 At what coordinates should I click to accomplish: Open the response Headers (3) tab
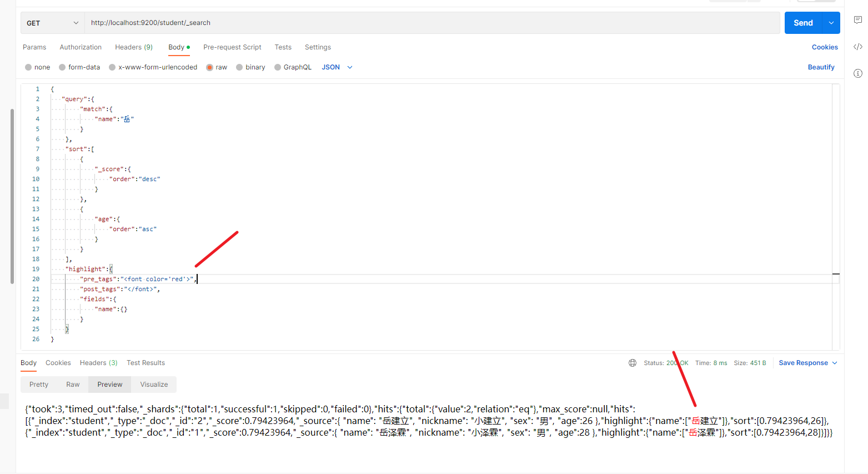coord(99,363)
